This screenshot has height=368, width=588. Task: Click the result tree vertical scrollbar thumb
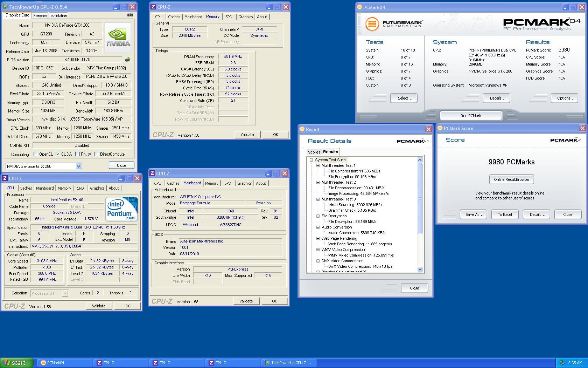pos(420,198)
